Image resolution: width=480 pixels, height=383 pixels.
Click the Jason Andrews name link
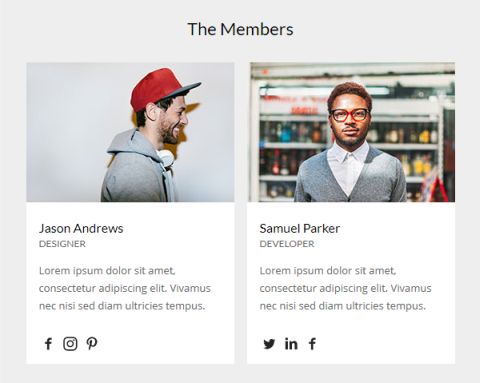coord(81,229)
